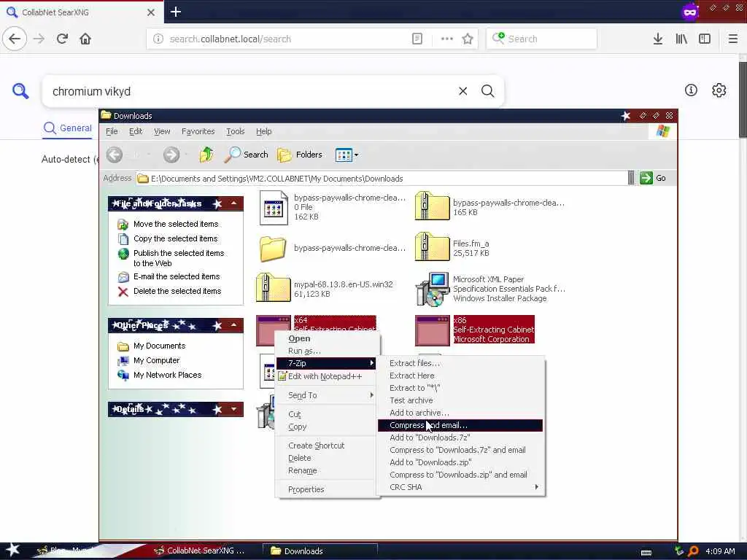
Task: Open SearXNG about info icon
Action: [x=691, y=90]
